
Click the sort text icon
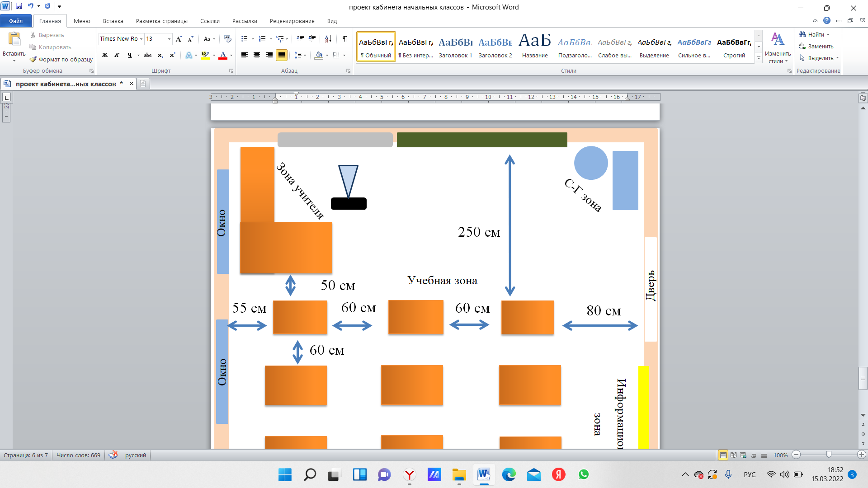tap(328, 39)
